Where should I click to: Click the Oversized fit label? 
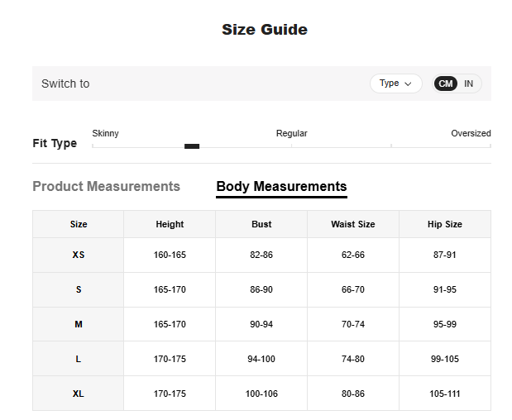pos(471,133)
